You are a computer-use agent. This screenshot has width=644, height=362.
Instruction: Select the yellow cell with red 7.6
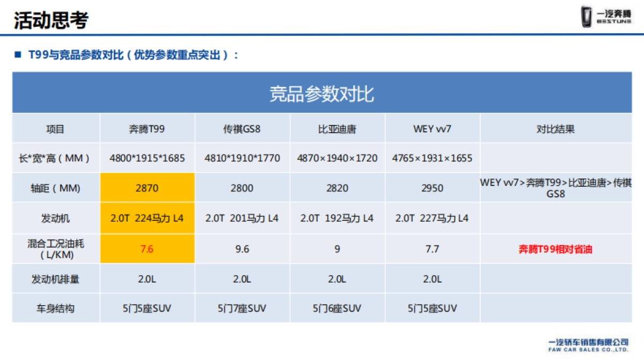click(147, 249)
